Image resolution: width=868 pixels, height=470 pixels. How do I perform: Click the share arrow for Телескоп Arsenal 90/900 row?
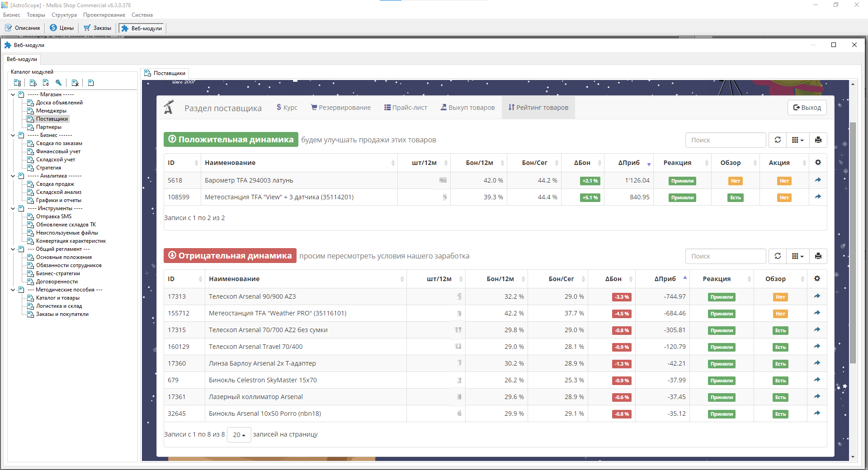pyautogui.click(x=817, y=296)
